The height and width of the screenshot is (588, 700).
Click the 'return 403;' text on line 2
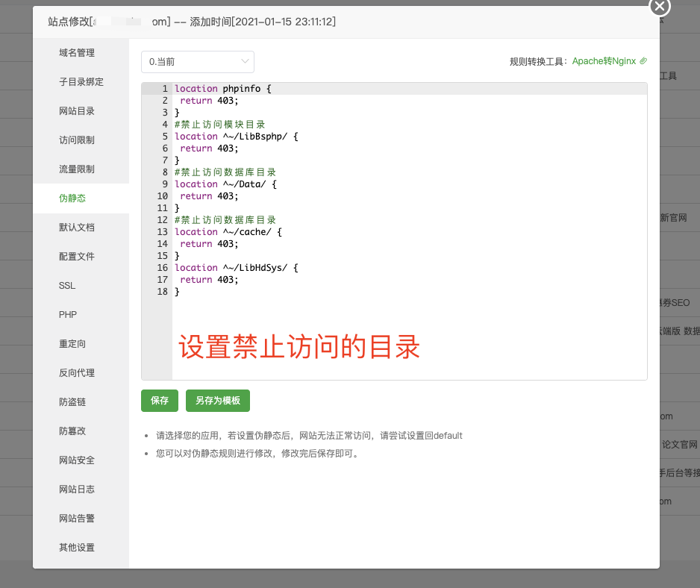point(209,101)
